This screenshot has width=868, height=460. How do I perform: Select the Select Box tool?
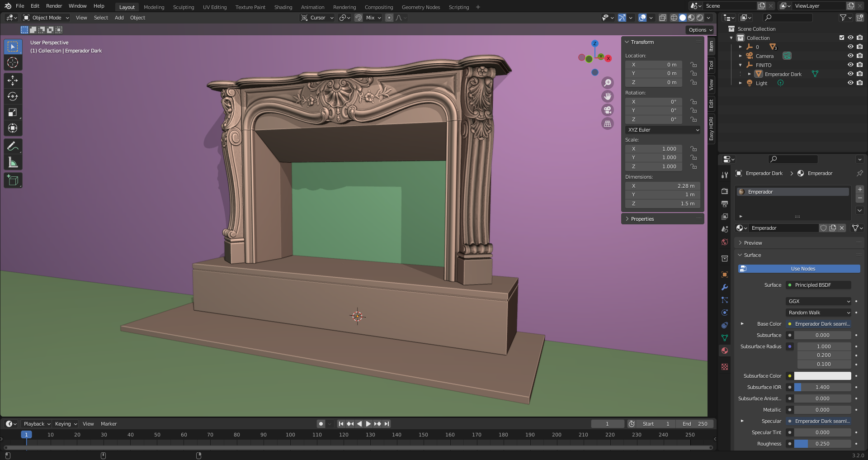click(13, 47)
